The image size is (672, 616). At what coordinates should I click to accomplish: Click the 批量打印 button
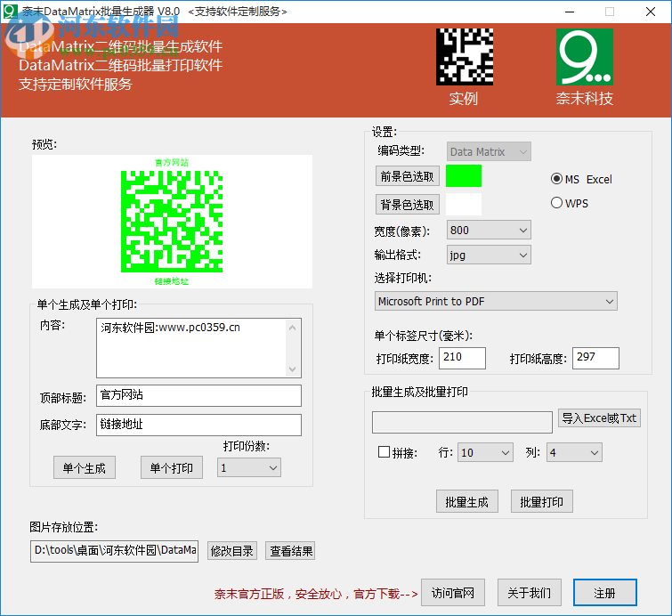click(542, 501)
